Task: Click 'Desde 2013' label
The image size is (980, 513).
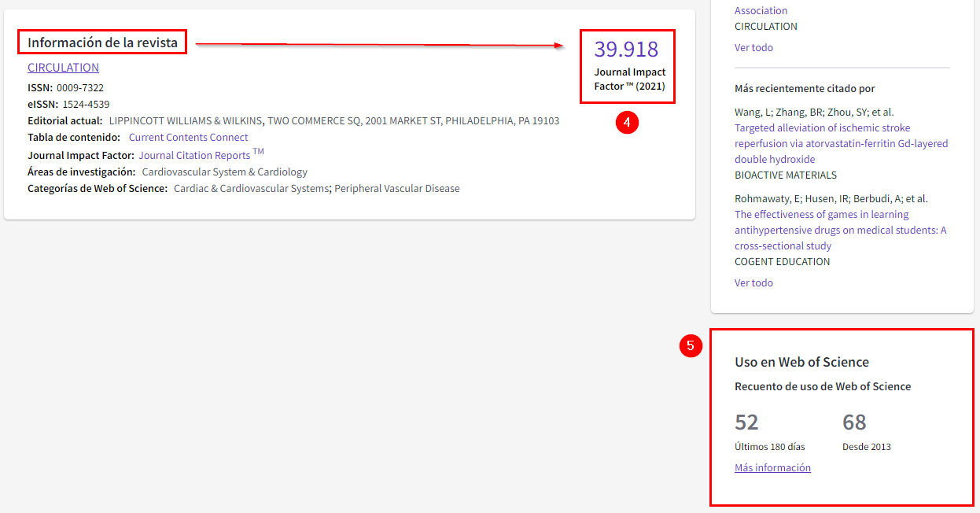Action: click(x=867, y=447)
